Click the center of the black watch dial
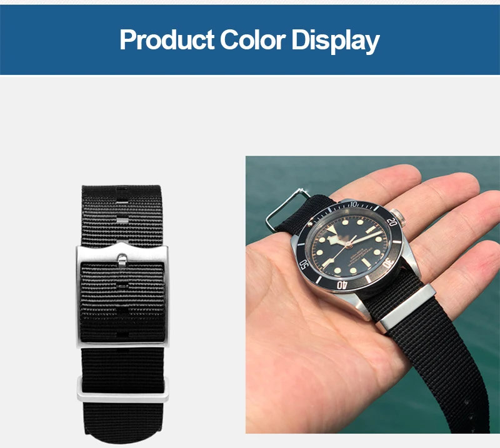This screenshot has width=500, height=448. point(349,244)
